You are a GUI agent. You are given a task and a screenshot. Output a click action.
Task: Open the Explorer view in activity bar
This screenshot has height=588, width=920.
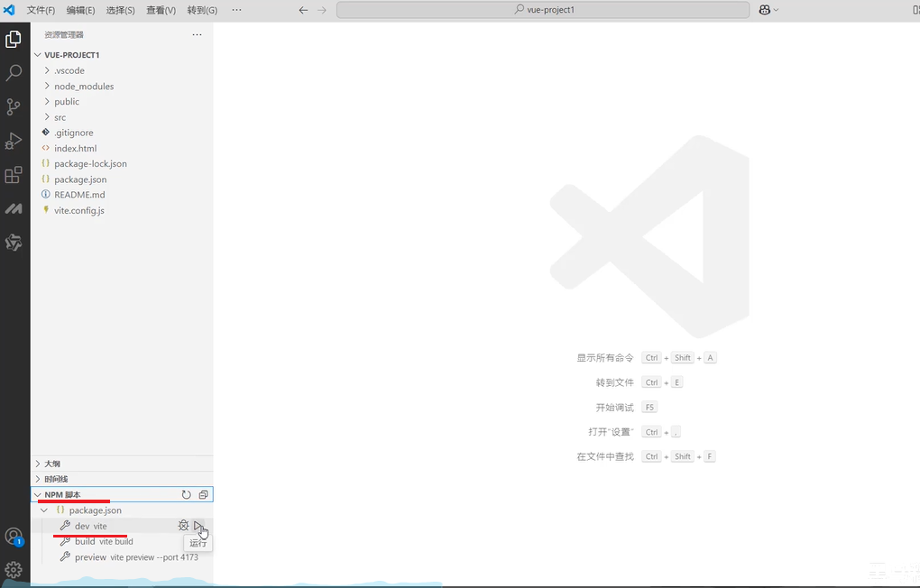pyautogui.click(x=14, y=40)
